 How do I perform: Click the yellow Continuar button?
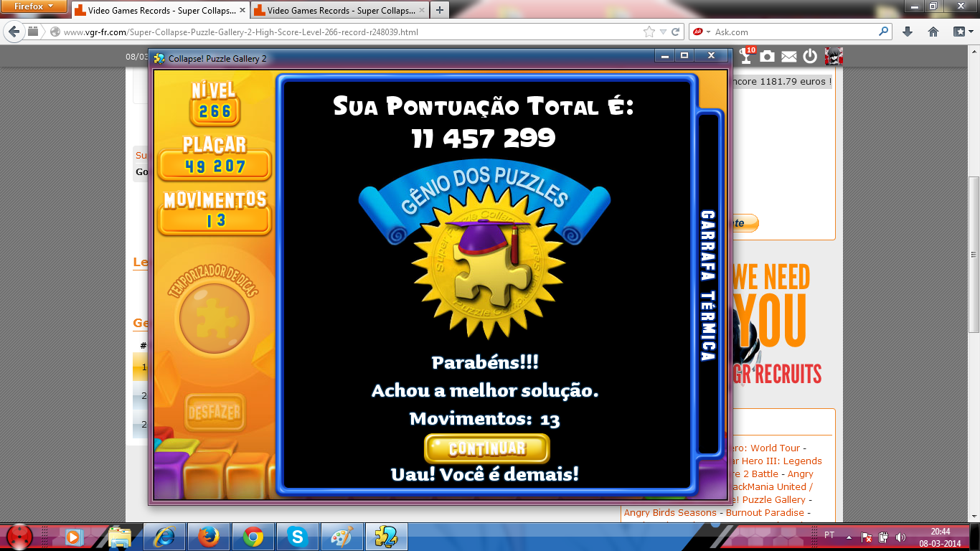(x=486, y=448)
